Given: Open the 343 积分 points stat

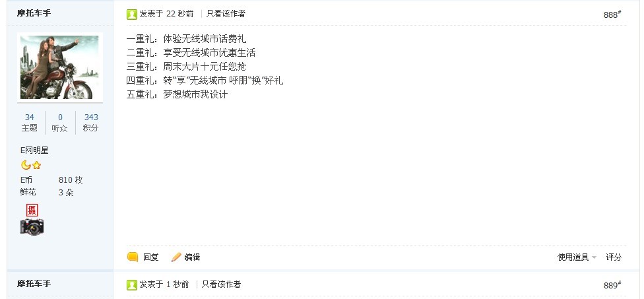Looking at the screenshot, I should [91, 122].
